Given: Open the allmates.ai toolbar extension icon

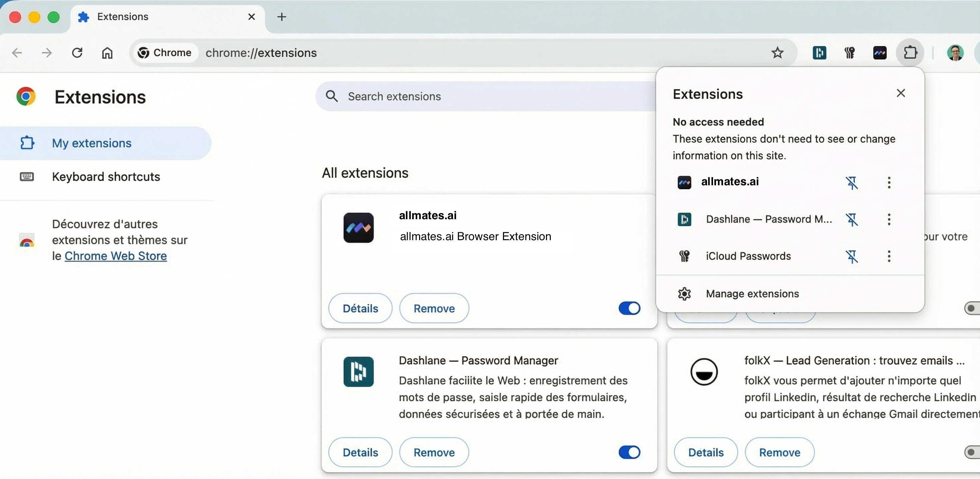Looking at the screenshot, I should tap(879, 53).
